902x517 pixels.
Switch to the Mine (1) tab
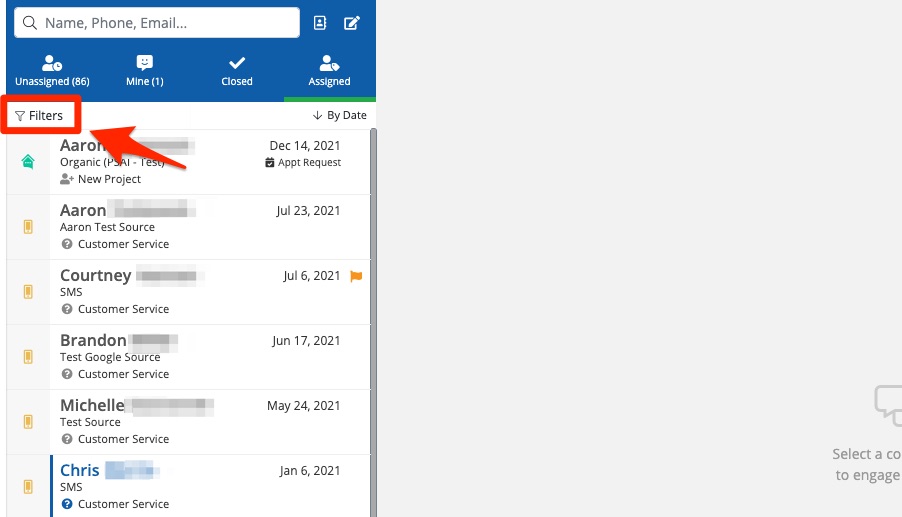pyautogui.click(x=144, y=71)
